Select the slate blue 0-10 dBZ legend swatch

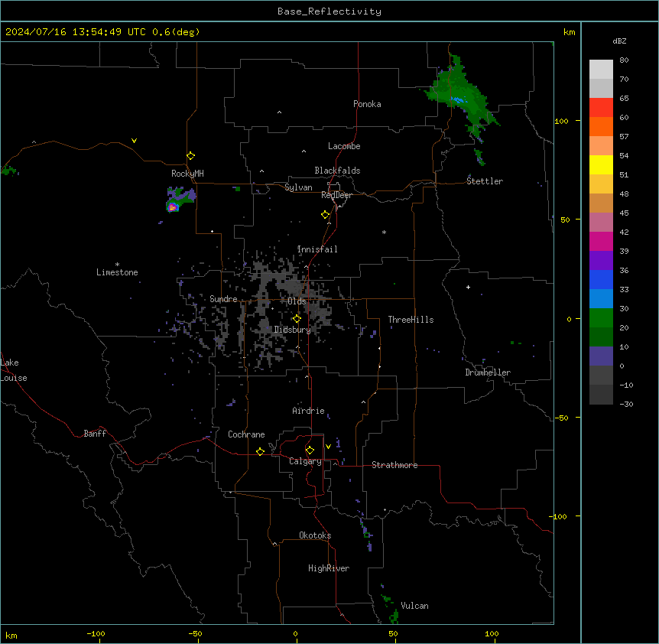(601, 356)
